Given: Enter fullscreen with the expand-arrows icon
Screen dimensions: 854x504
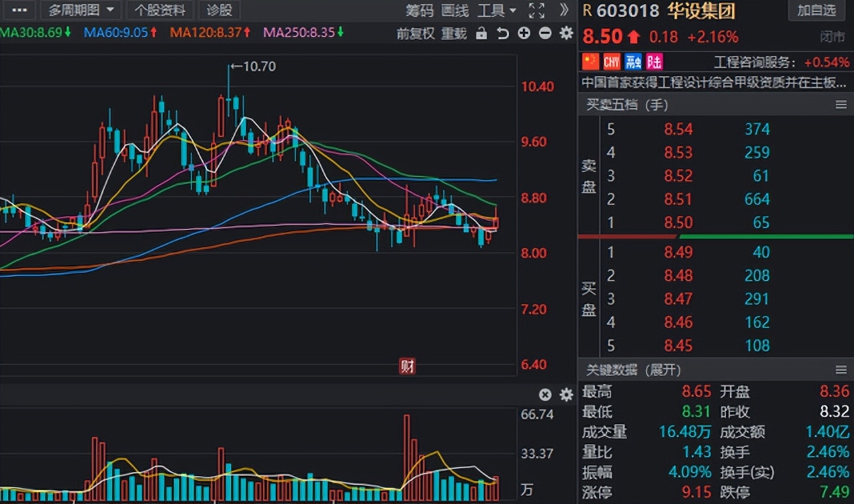Looking at the screenshot, I should (x=536, y=10).
